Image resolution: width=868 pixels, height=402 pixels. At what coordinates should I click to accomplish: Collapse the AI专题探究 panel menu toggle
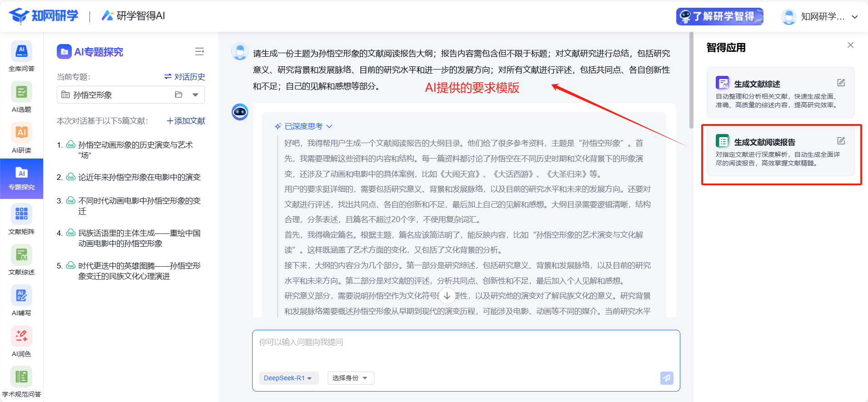(x=199, y=52)
